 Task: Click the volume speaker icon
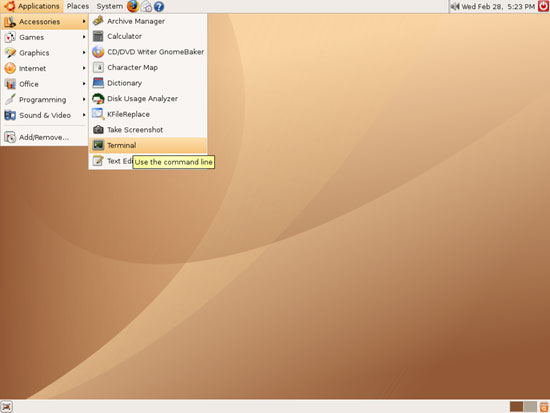click(x=455, y=6)
